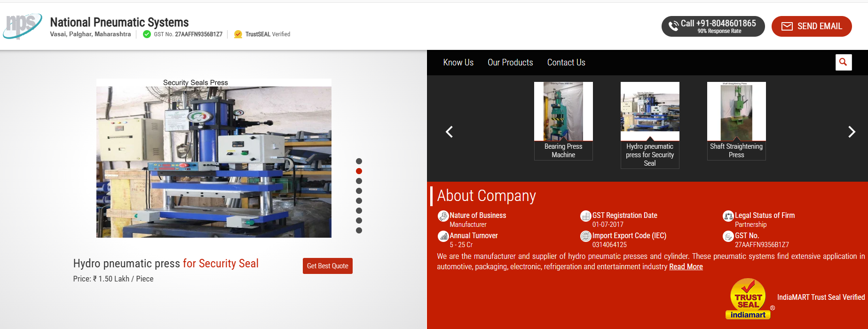The image size is (868, 329).
Task: Click 'IndiaMART Trust Seal Verified' text
Action: pos(821,297)
